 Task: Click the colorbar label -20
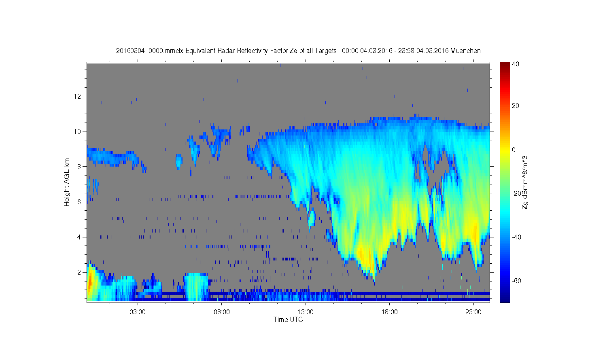(516, 193)
